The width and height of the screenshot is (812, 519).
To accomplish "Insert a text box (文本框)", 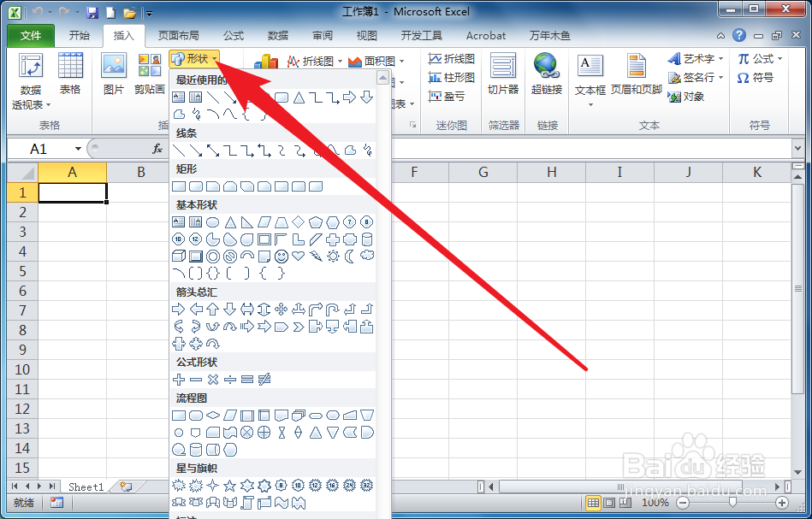I will pos(590,80).
